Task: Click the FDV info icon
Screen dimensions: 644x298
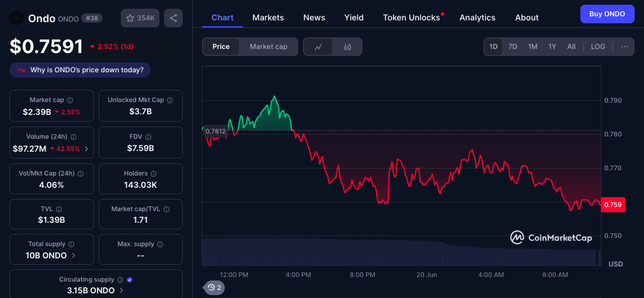Action: point(148,137)
